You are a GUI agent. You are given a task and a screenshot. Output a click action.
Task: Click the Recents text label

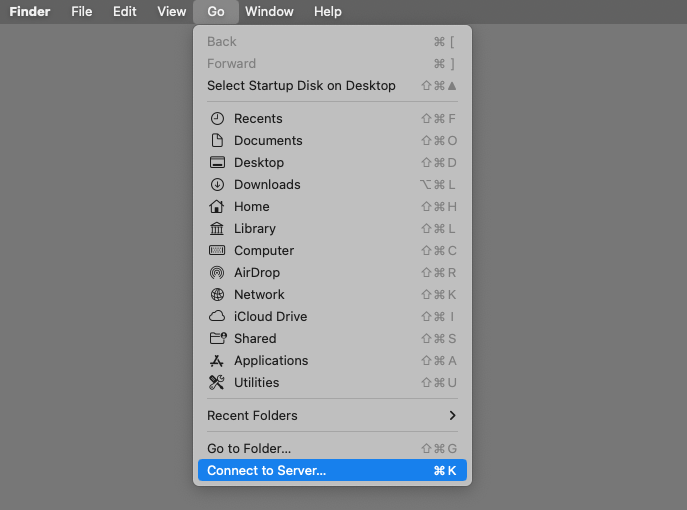(x=258, y=119)
